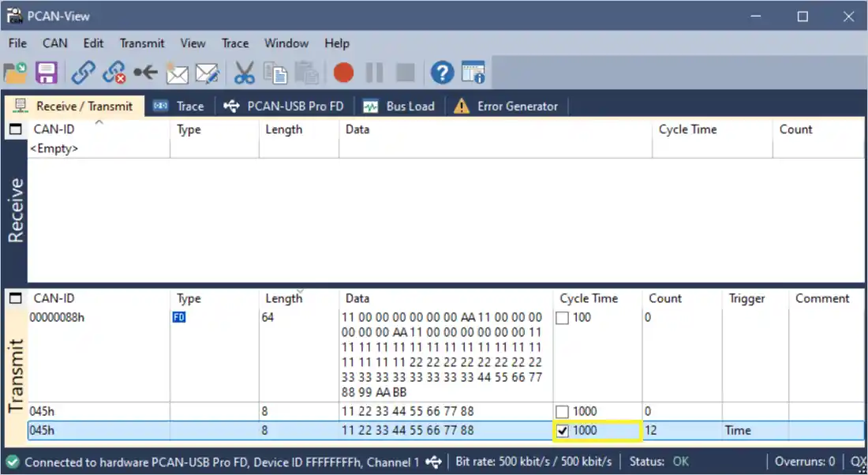Click the length value 64
This screenshot has height=475, width=868.
[x=268, y=318]
